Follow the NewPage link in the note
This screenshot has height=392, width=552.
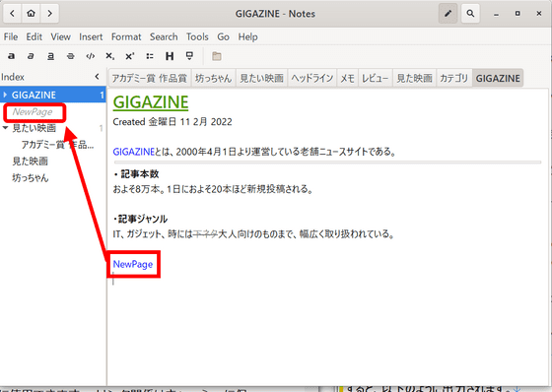(x=133, y=264)
